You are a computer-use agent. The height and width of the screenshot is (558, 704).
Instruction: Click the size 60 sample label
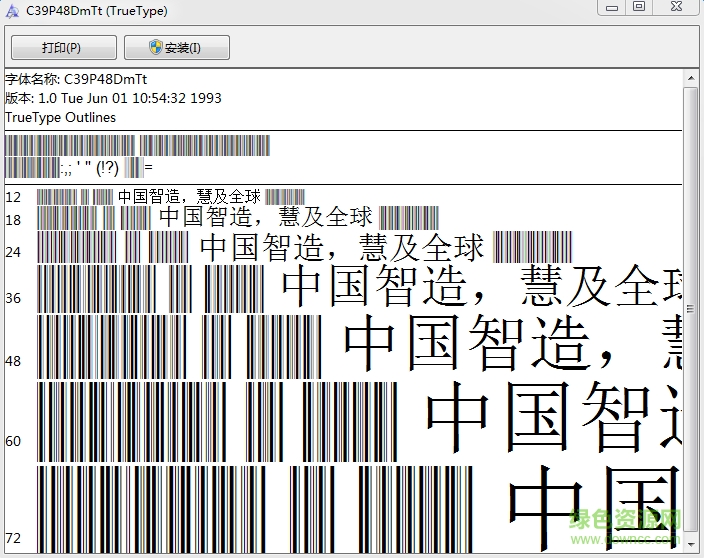point(13,441)
